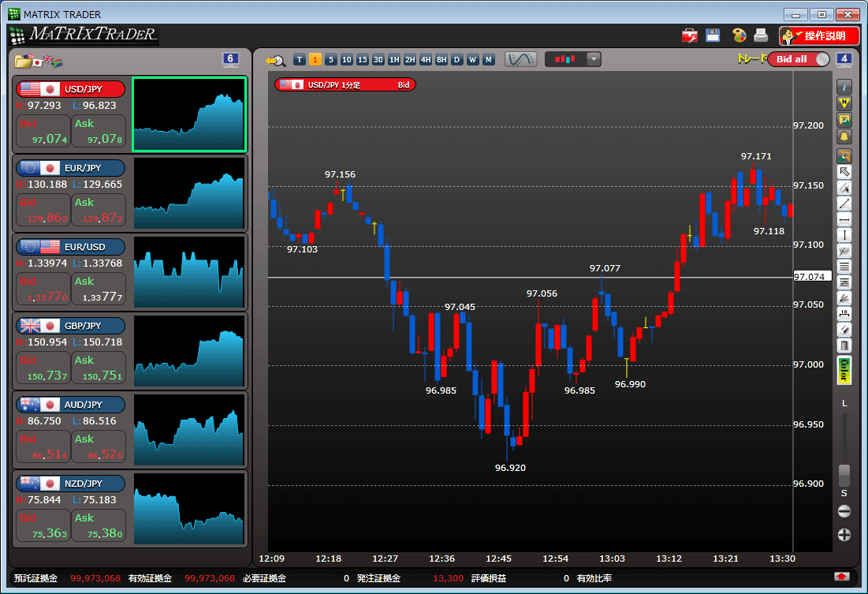Screen dimensions: 868x594
Task: Select the Fibonacci retracement lines tool
Action: pyautogui.click(x=844, y=283)
